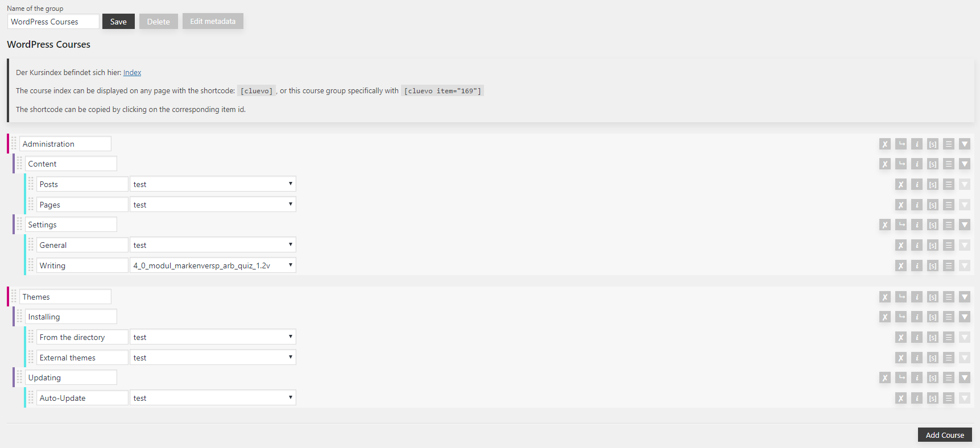The width and height of the screenshot is (980, 448).
Task: Delete the Administration course with its X icon
Action: coord(884,144)
